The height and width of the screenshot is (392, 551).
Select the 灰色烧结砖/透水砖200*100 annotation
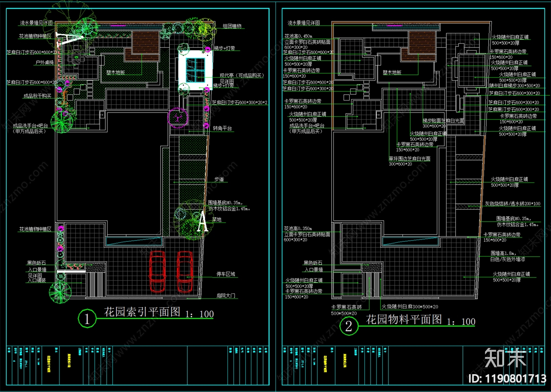(512, 204)
